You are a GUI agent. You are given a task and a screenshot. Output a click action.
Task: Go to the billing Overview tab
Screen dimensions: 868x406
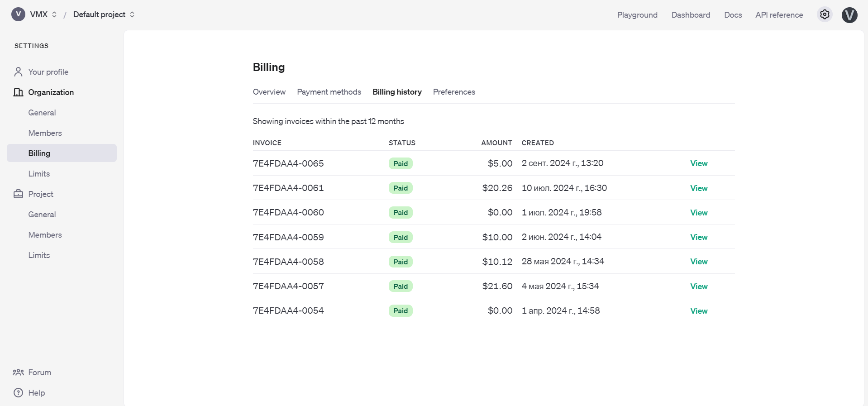pyautogui.click(x=269, y=92)
